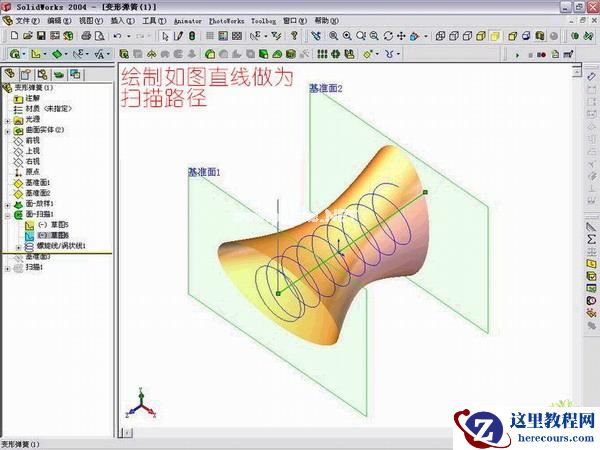Image resolution: width=600 pixels, height=450 pixels.
Task: Click the Undo arrow icon
Action: click(x=117, y=36)
